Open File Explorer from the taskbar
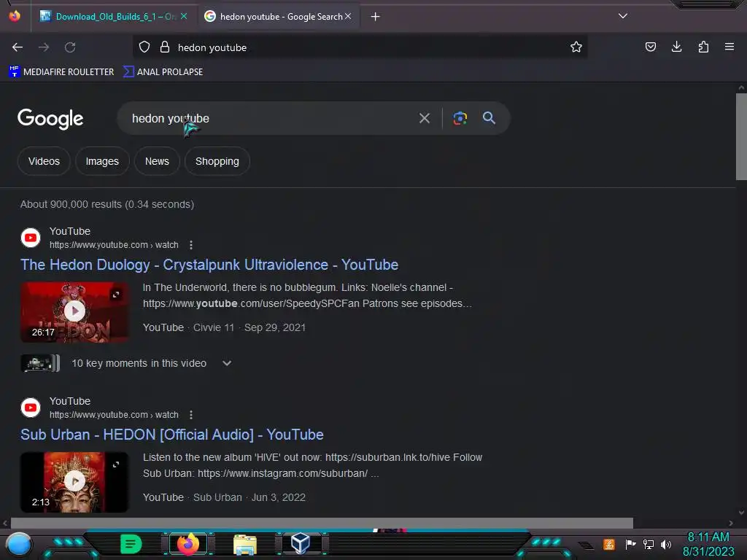Viewport: 747px width, 560px height. [245, 544]
